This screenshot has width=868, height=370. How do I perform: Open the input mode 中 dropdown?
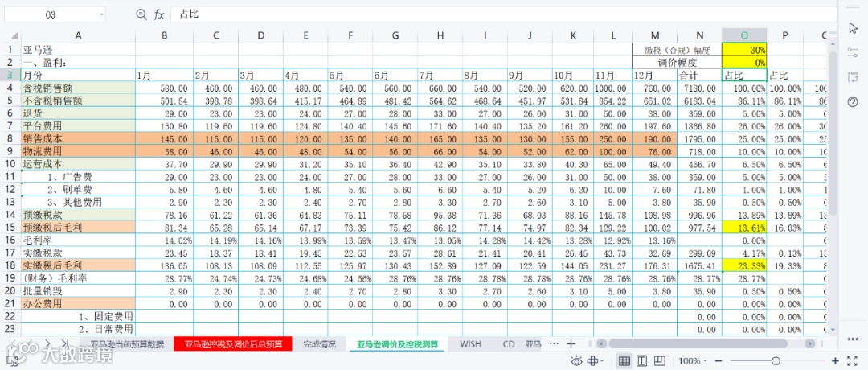595,361
